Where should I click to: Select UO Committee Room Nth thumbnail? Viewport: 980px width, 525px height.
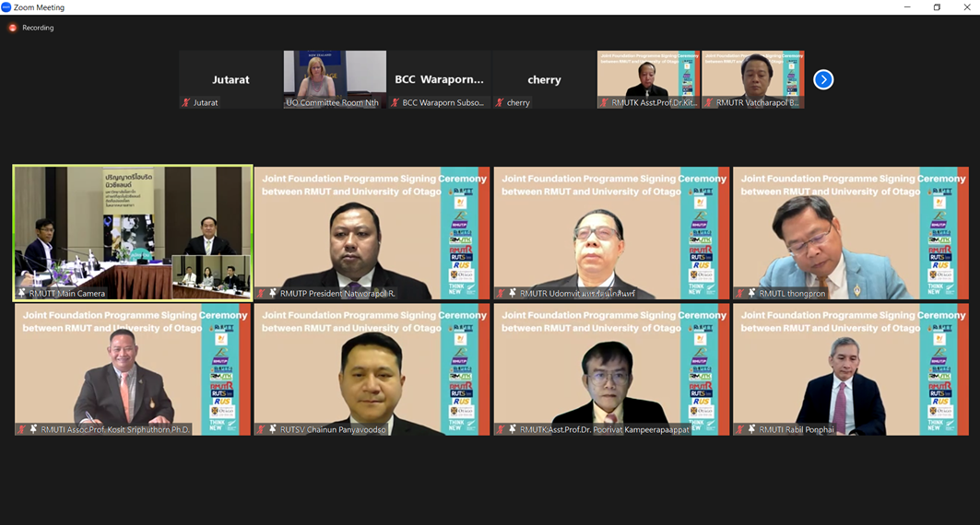point(334,78)
